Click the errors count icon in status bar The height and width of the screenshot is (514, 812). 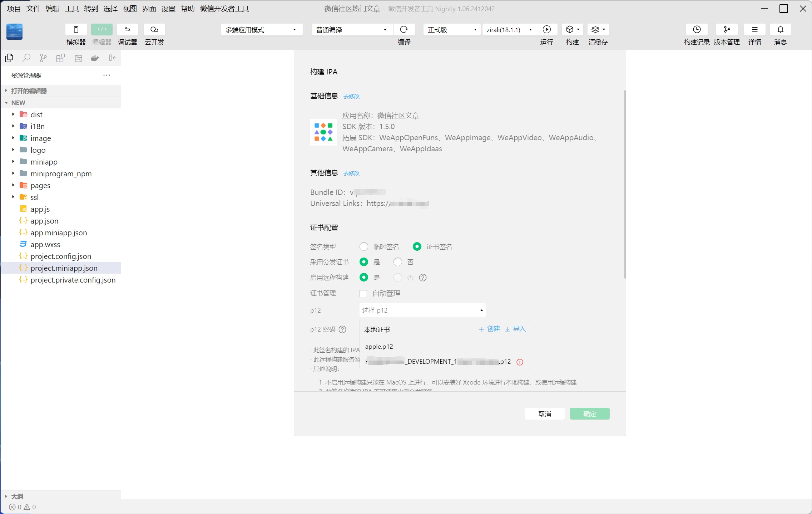(13, 507)
